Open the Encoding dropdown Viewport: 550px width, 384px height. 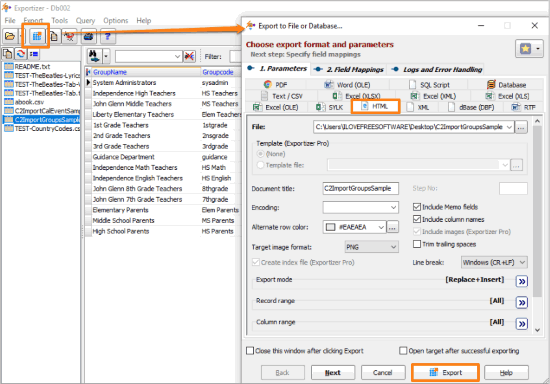[393, 208]
